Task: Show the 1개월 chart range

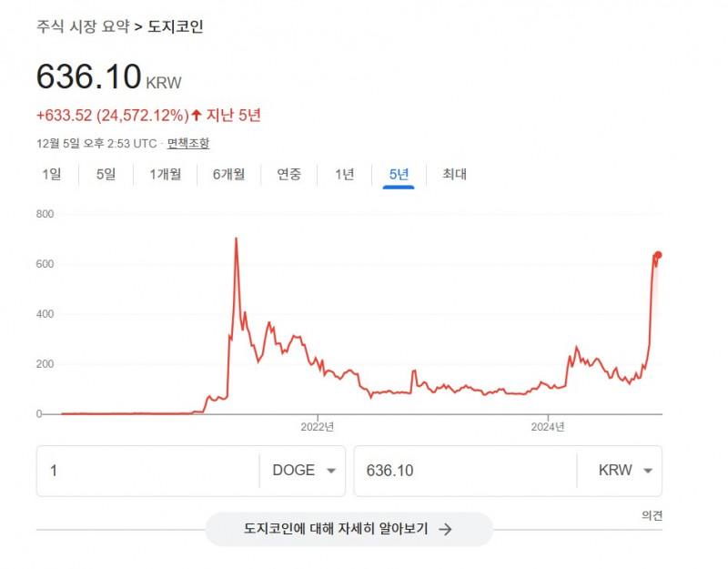Action: pyautogui.click(x=166, y=174)
